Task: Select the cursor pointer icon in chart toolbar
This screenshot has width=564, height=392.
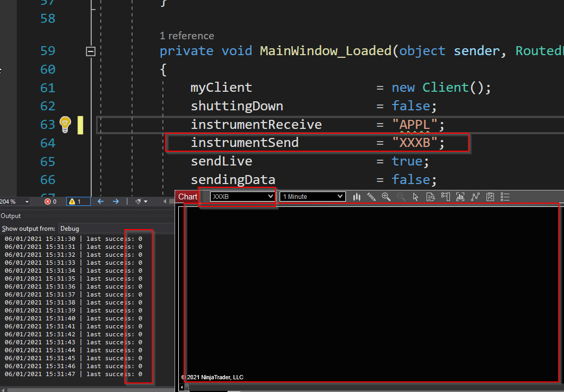Action: click(415, 197)
